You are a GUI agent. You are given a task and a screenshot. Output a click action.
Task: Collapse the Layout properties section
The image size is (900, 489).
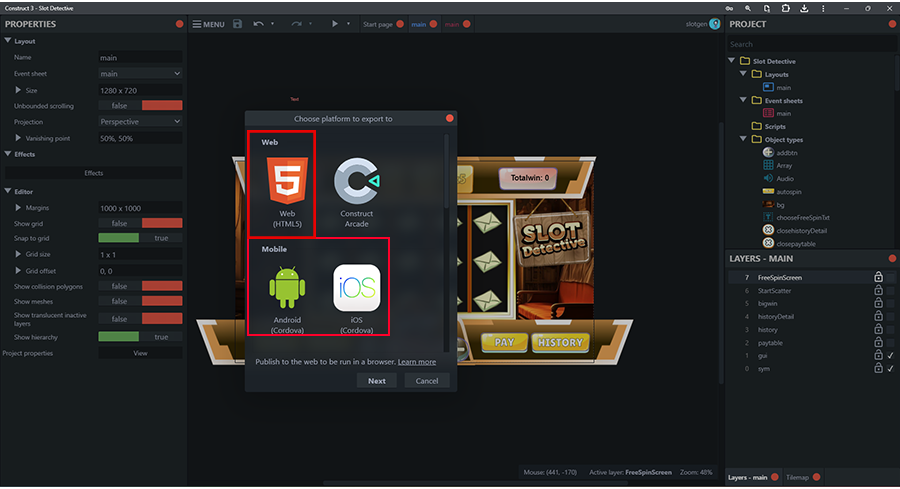(7, 41)
